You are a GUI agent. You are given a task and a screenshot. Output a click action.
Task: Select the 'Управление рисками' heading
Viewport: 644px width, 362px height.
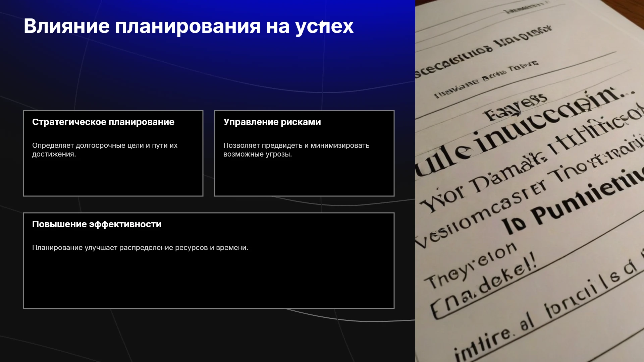coord(272,122)
